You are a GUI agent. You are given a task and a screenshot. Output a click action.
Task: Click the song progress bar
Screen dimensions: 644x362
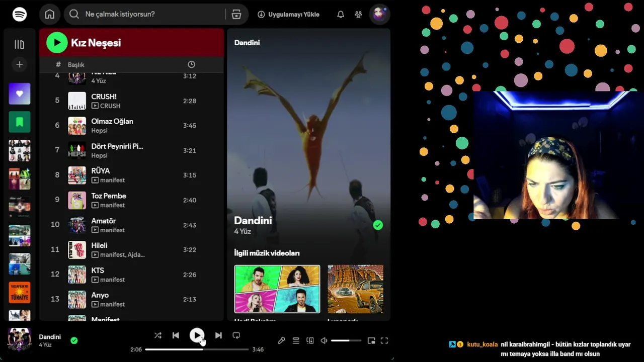pos(197,349)
